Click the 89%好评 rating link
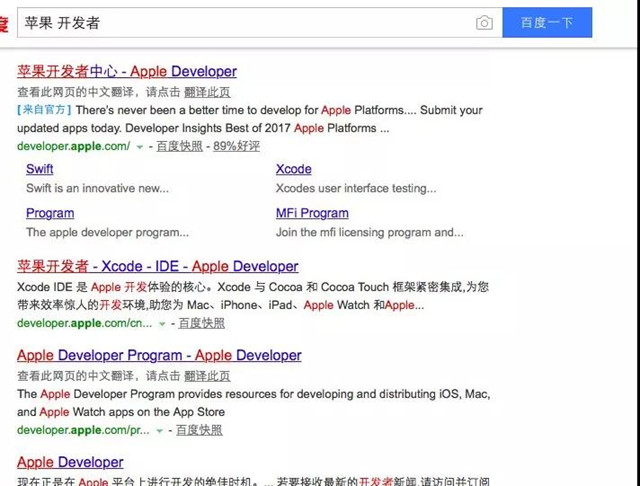Screen dimensions: 640x486 click(x=236, y=146)
